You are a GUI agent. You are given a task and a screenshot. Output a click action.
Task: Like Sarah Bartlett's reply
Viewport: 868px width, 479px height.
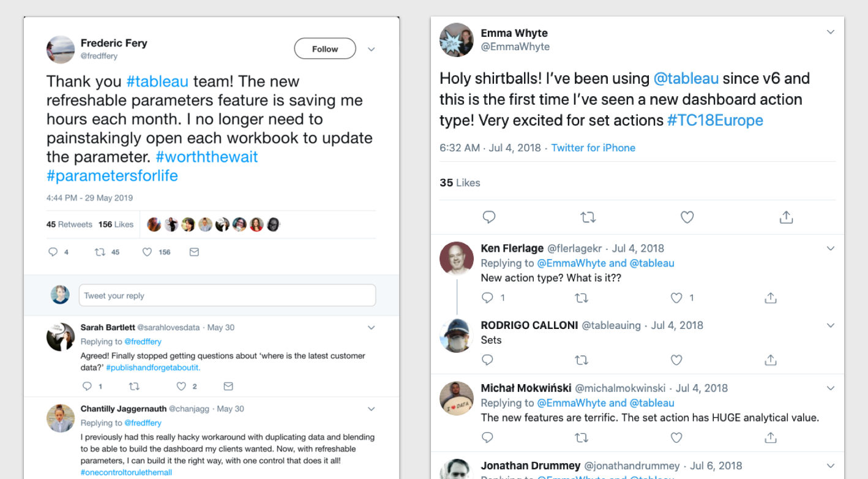[181, 387]
